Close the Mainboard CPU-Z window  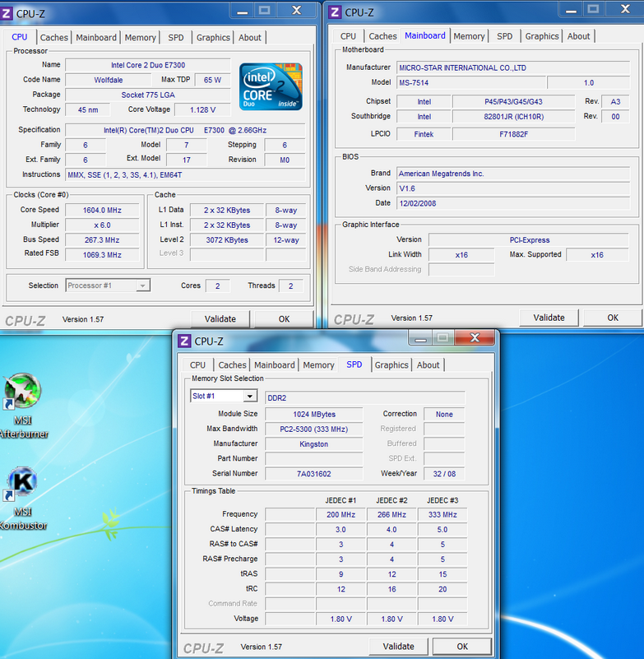pyautogui.click(x=626, y=9)
